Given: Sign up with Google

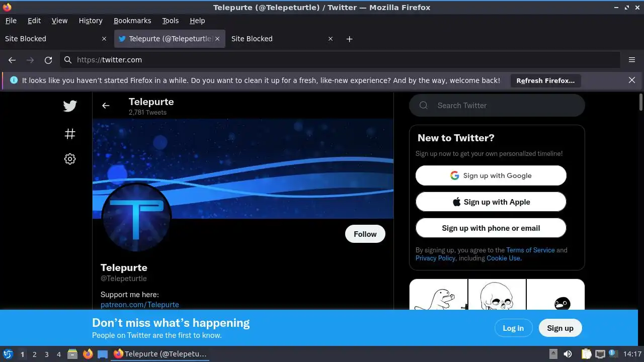Looking at the screenshot, I should [x=491, y=175].
